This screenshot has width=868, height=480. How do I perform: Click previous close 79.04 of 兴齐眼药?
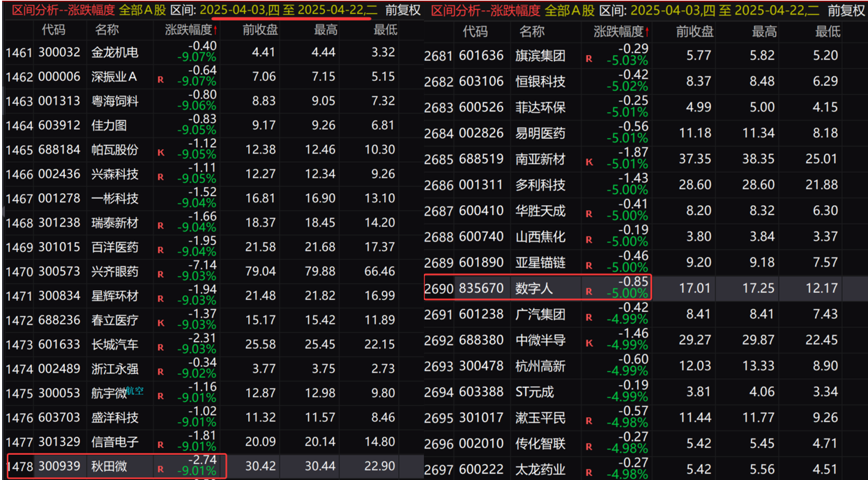coord(261,271)
